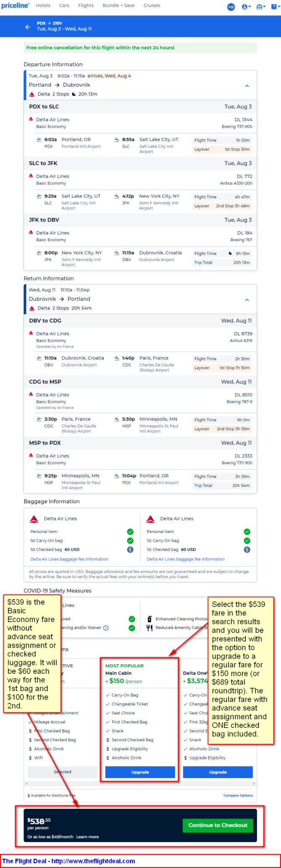Screen dimensions: 281x868
Task: Select flight number DL 184
Action: tap(245, 233)
